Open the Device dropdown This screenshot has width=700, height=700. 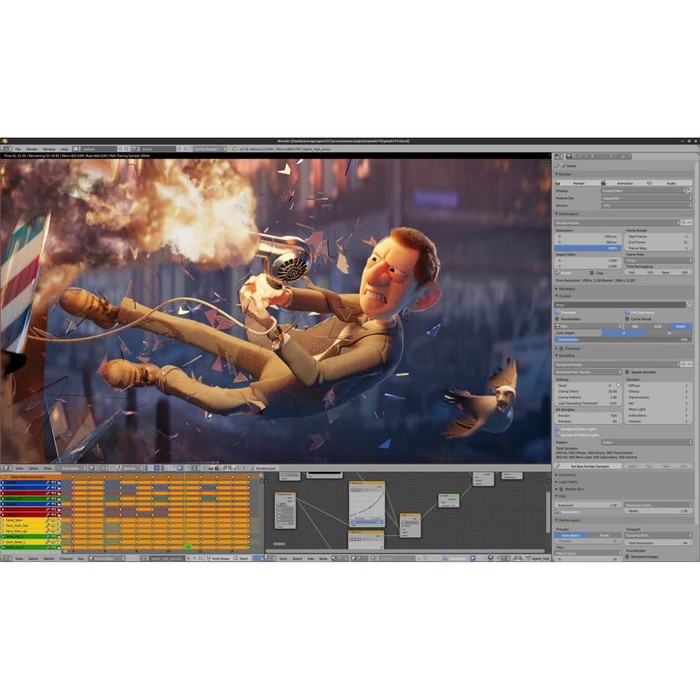647,204
